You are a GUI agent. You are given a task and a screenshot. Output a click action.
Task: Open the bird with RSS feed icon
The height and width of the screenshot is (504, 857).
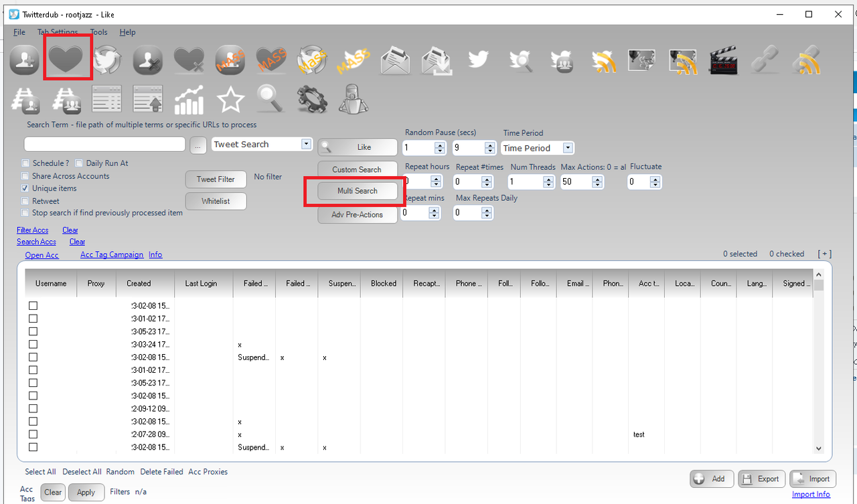(603, 61)
